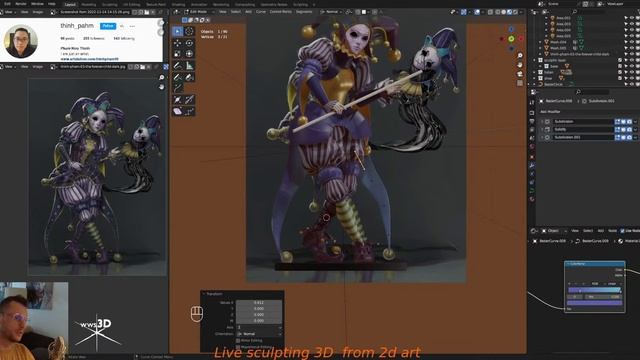Screen dimensions: 640x360
Task: Switch perspective/orthographic grid gizmo in viewport
Action: click(x=520, y=83)
